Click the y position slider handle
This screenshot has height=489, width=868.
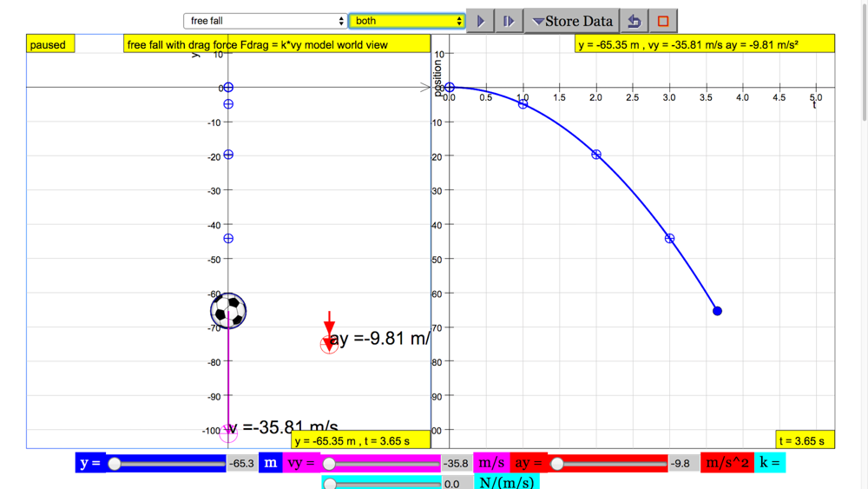click(x=115, y=464)
